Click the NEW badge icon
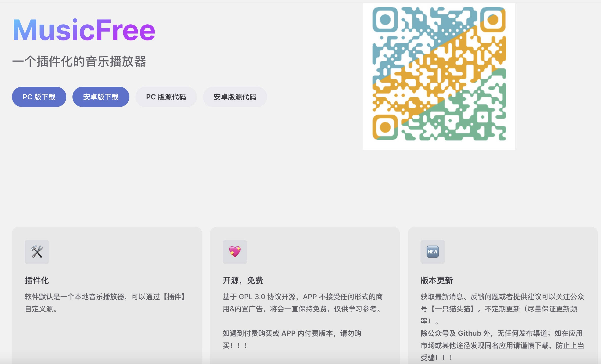Viewport: 601px width, 364px height. click(433, 252)
